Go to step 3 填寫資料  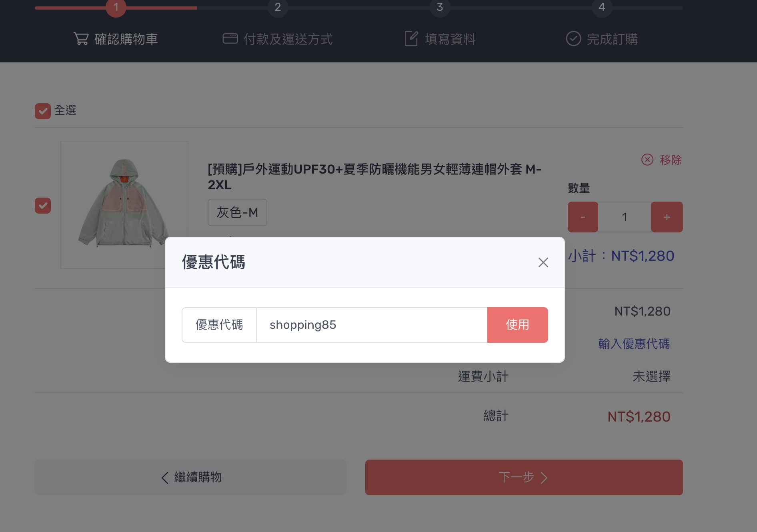coord(450,39)
